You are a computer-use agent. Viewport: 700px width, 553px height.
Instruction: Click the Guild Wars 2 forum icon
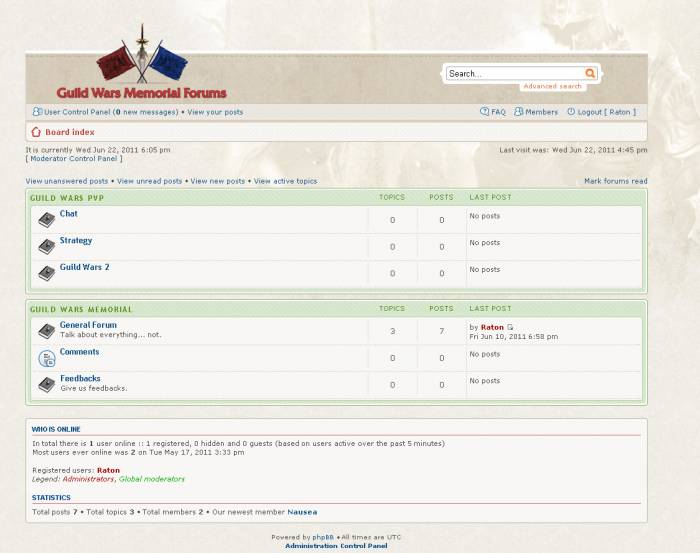coord(46,273)
